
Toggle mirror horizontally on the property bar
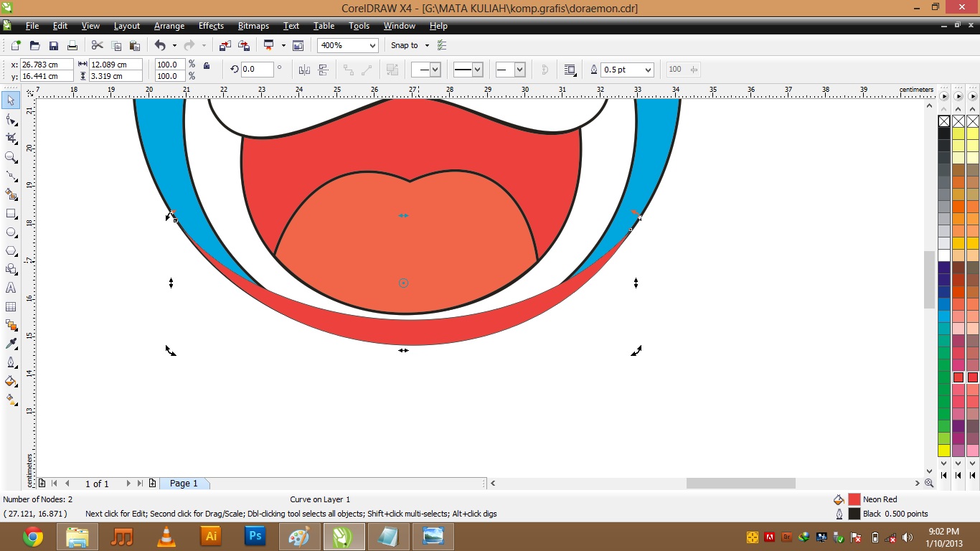[304, 70]
